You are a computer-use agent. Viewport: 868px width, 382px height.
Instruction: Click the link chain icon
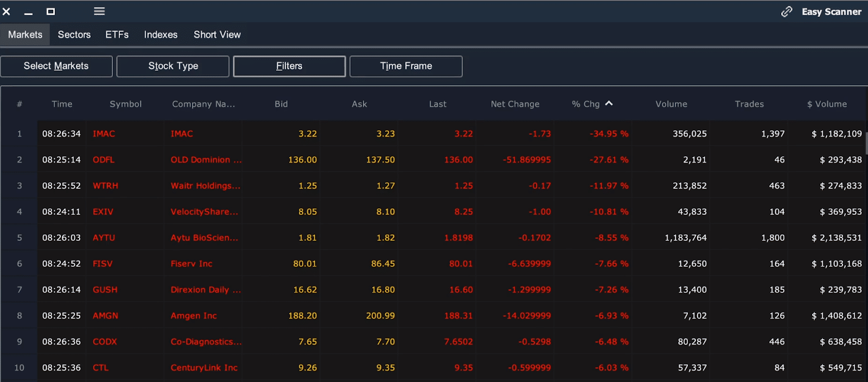787,11
